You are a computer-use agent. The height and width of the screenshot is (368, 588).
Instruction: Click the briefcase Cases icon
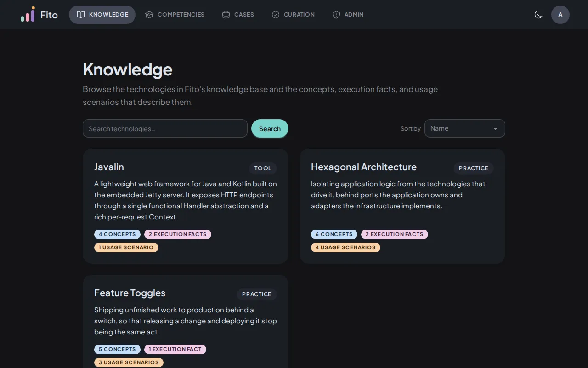click(226, 15)
